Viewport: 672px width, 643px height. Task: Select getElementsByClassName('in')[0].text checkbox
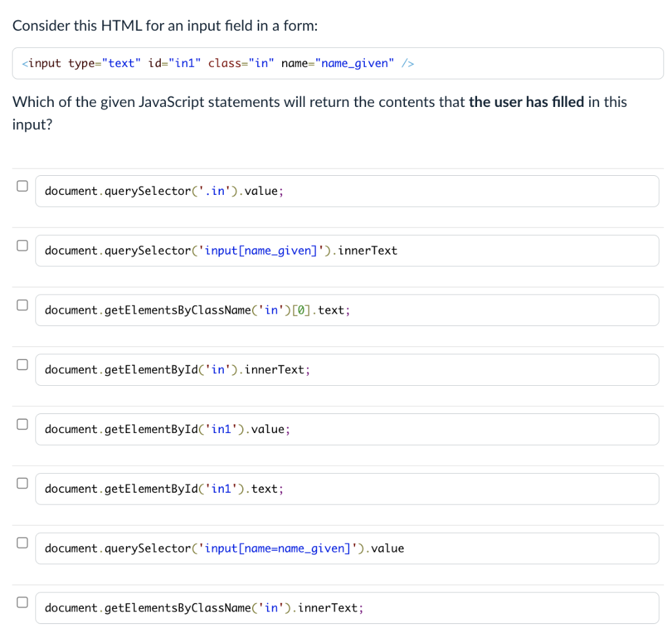[x=22, y=305]
